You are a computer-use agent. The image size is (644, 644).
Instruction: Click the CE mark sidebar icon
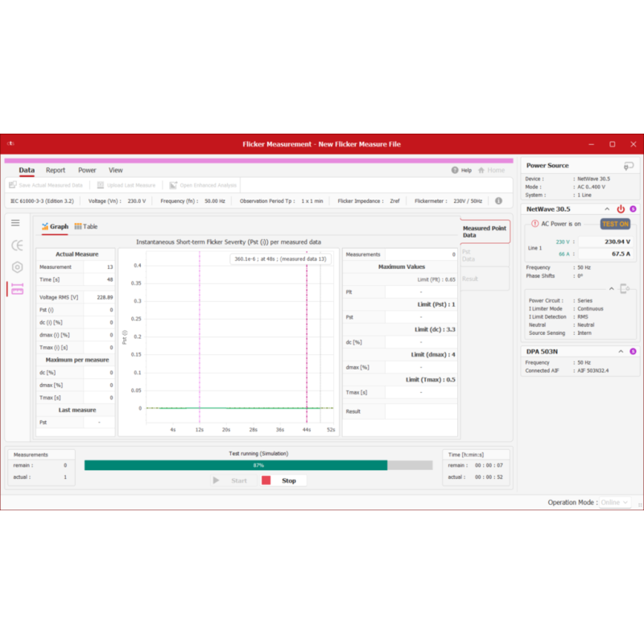[17, 246]
